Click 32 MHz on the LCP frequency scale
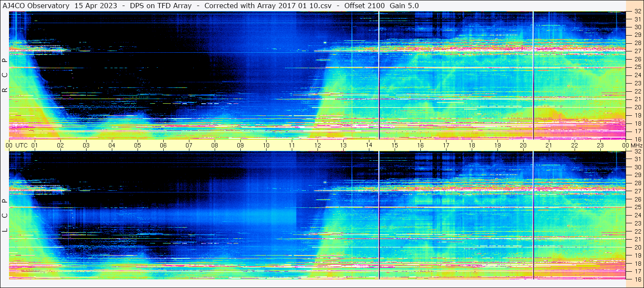Image resolution: width=644 pixels, height=288 pixels. tap(638, 151)
